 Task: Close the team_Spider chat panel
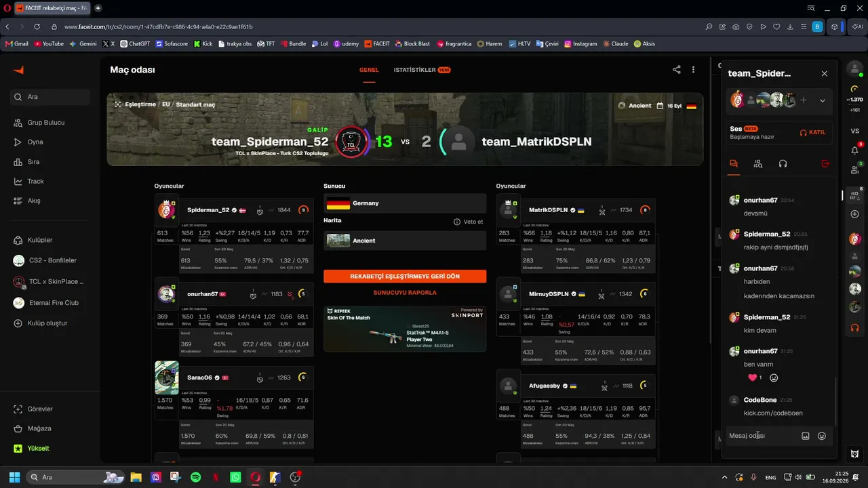pyautogui.click(x=825, y=74)
